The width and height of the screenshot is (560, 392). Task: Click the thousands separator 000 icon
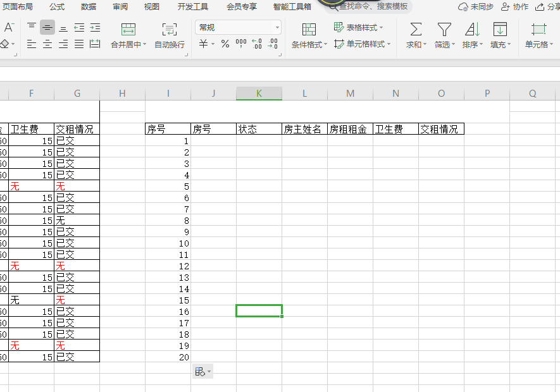click(x=241, y=44)
